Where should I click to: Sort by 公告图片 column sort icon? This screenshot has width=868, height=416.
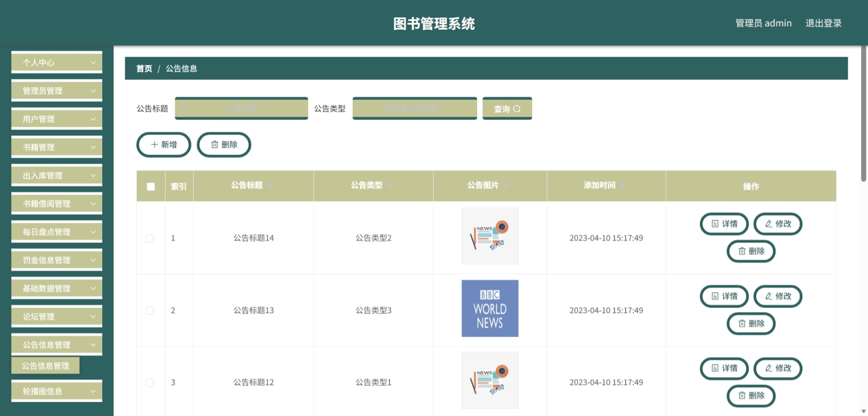[x=506, y=185]
